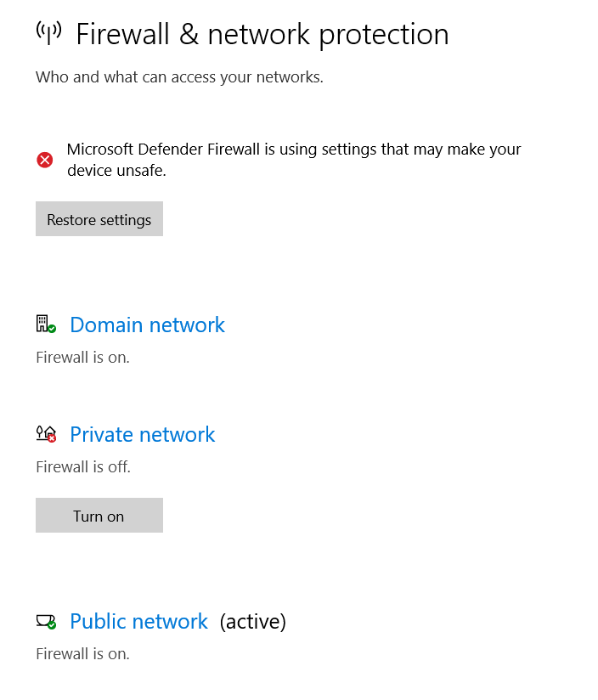Viewport: 598px width, 700px height.
Task: Click the "(active)" label beside Public network
Action: (x=252, y=621)
